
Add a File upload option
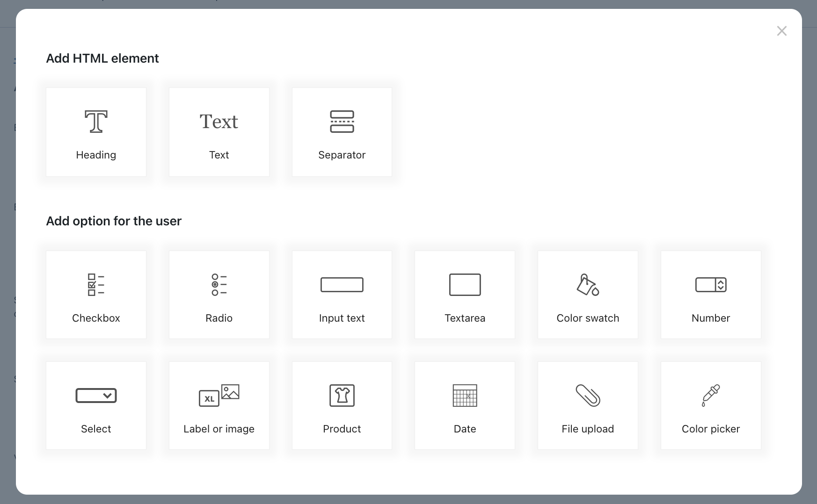click(588, 405)
